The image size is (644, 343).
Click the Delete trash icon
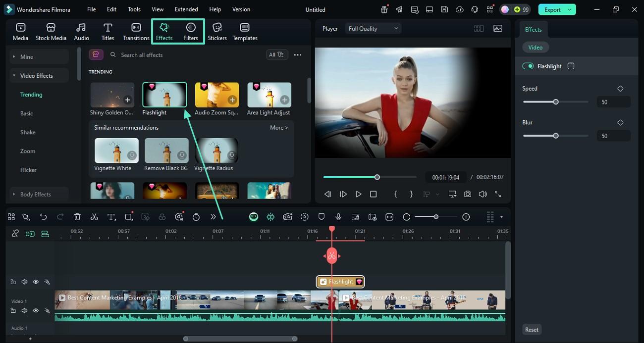tap(77, 217)
